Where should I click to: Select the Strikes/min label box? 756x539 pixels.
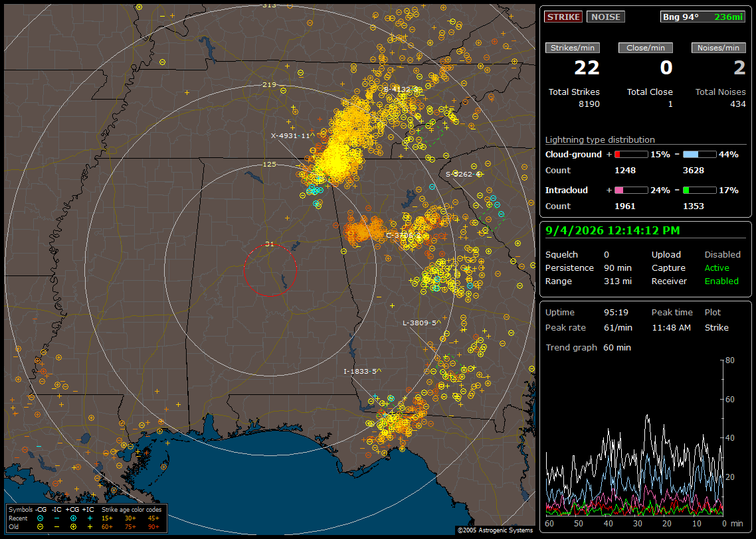coord(572,48)
